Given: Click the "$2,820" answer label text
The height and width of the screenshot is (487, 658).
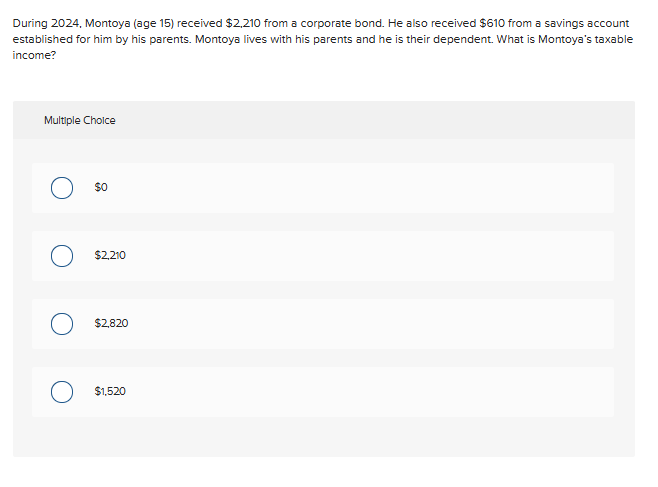Looking at the screenshot, I should [x=111, y=324].
